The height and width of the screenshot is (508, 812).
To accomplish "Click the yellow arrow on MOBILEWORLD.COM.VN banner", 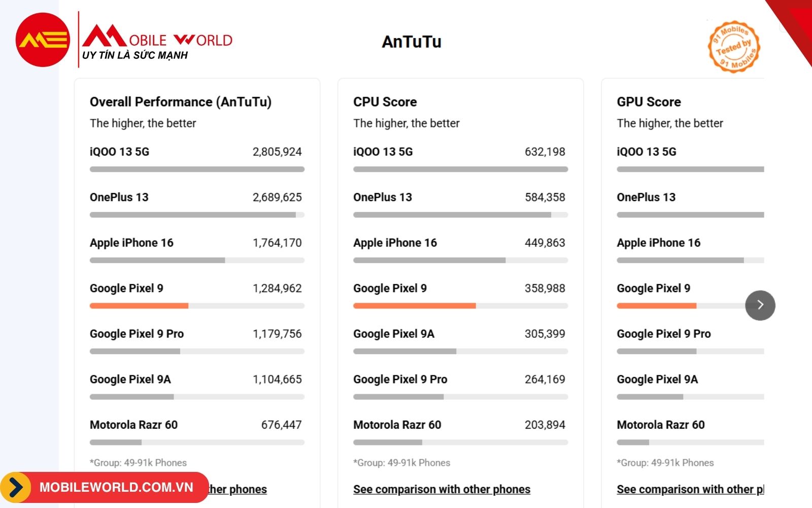I will click(15, 488).
